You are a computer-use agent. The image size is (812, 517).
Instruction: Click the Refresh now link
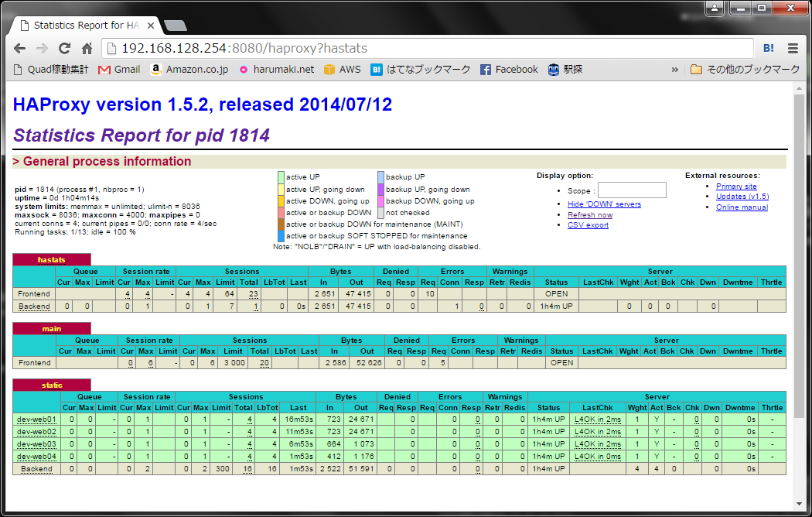589,215
